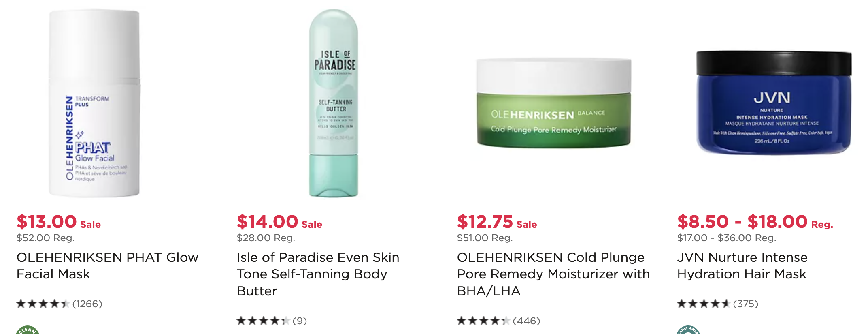868x334 pixels.
Task: Click the $13.00 Sale price
Action: pyautogui.click(x=59, y=222)
